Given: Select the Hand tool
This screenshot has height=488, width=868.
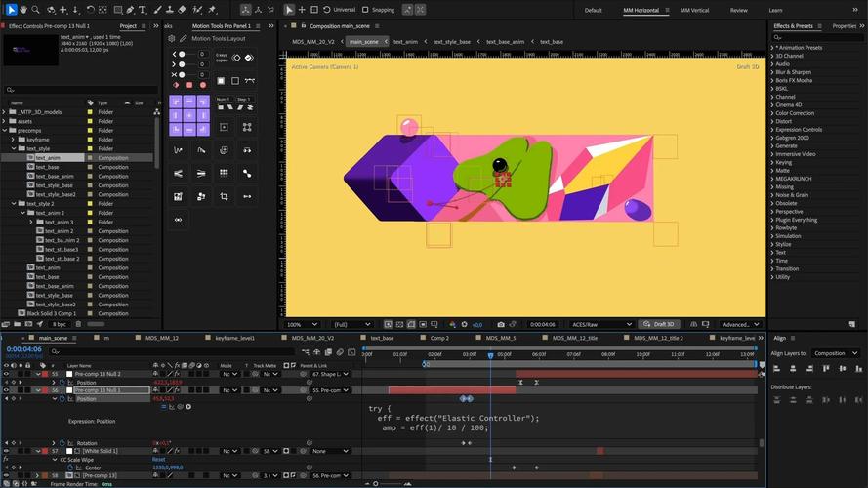Looking at the screenshot, I should [23, 10].
